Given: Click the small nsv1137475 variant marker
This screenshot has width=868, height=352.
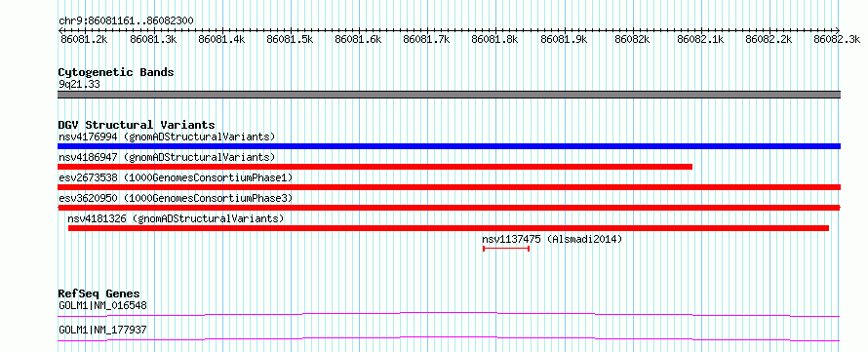Looking at the screenshot, I should [x=506, y=249].
